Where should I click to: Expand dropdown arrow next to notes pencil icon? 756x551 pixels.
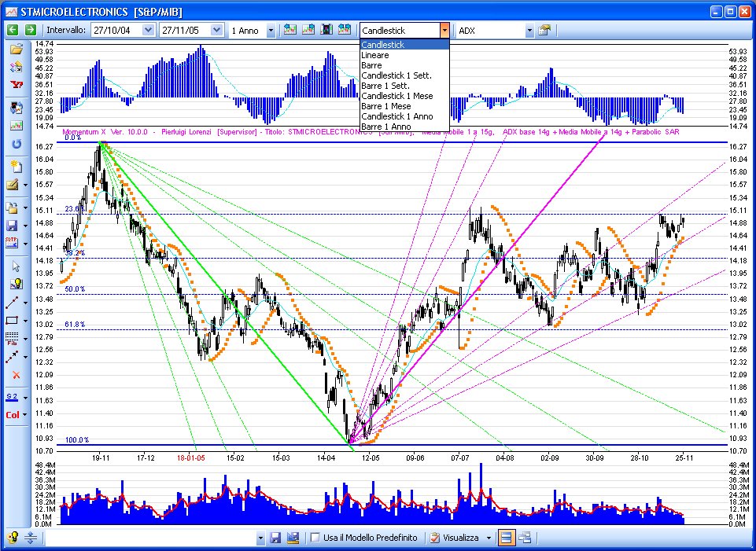pyautogui.click(x=25, y=186)
